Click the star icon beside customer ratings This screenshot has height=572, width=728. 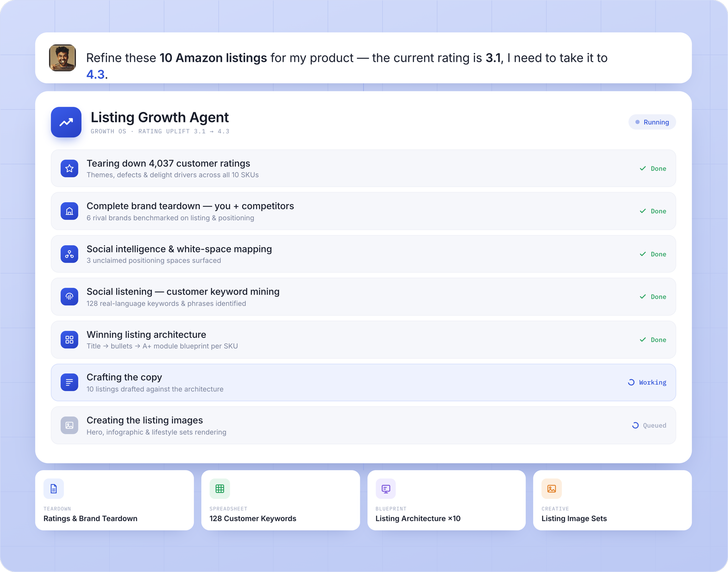coord(69,168)
